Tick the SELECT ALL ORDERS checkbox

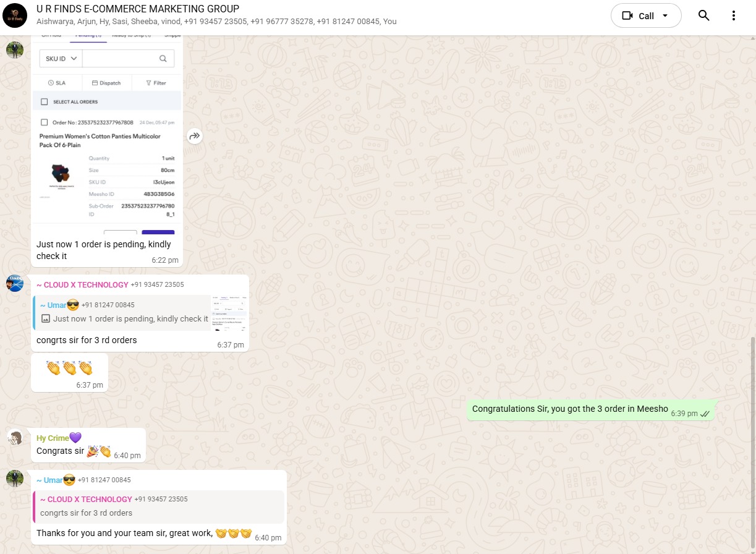[x=44, y=101]
